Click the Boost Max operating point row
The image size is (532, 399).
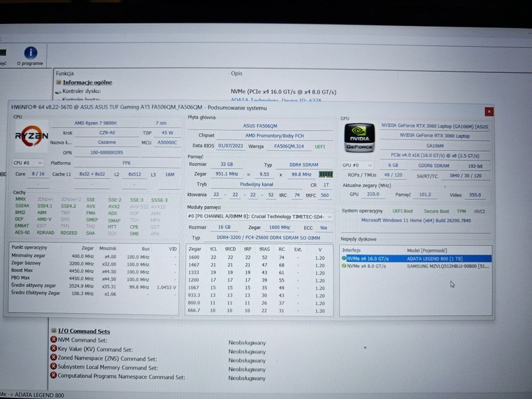(x=94, y=271)
